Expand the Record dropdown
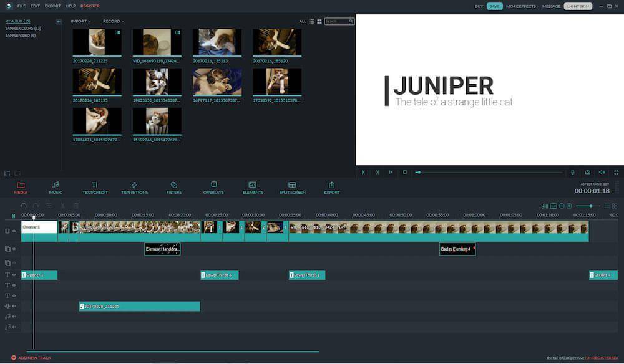The height and width of the screenshot is (364, 624). click(114, 21)
